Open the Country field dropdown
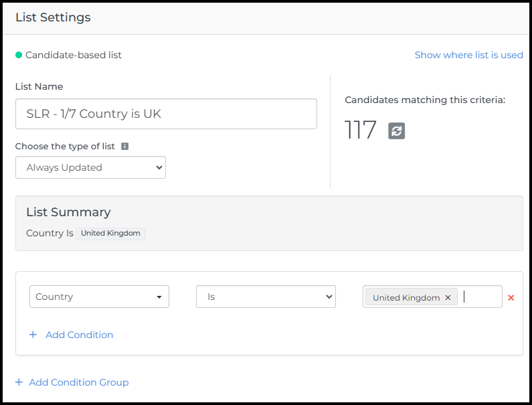Image resolution: width=532 pixels, height=405 pixels. (99, 297)
